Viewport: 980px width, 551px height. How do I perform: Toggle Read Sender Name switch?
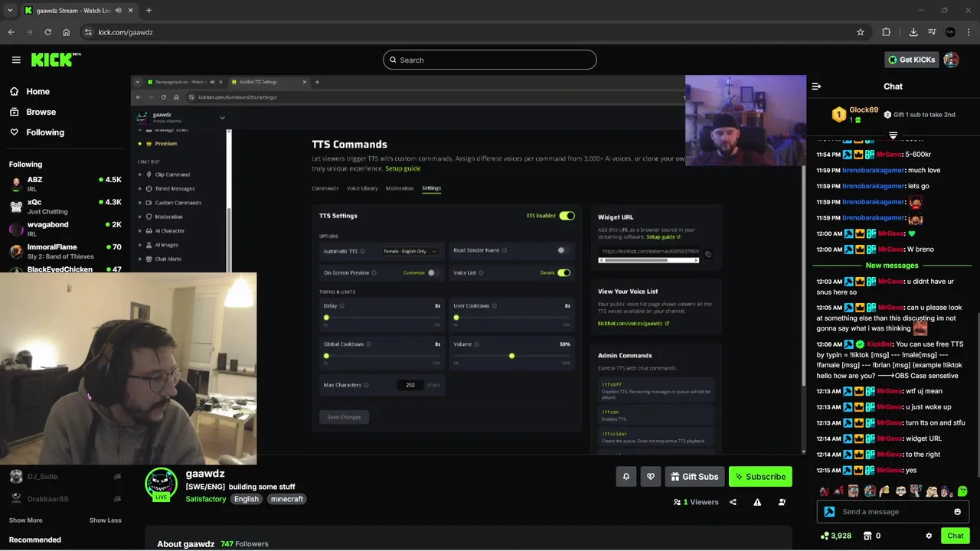pyautogui.click(x=563, y=250)
